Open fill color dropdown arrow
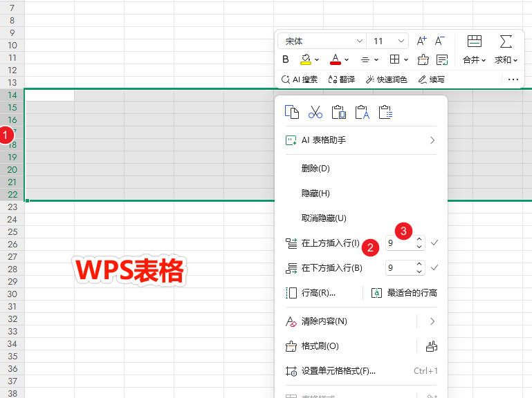 317,60
